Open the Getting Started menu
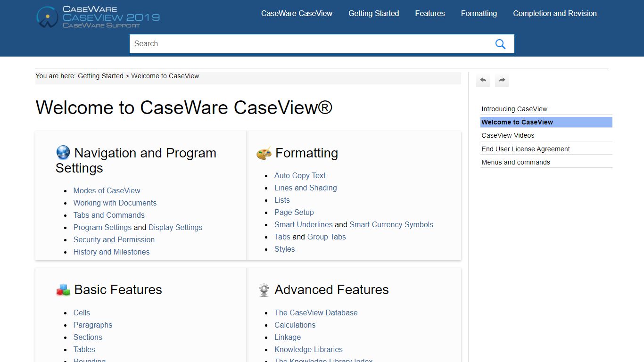The image size is (644, 362). click(373, 13)
